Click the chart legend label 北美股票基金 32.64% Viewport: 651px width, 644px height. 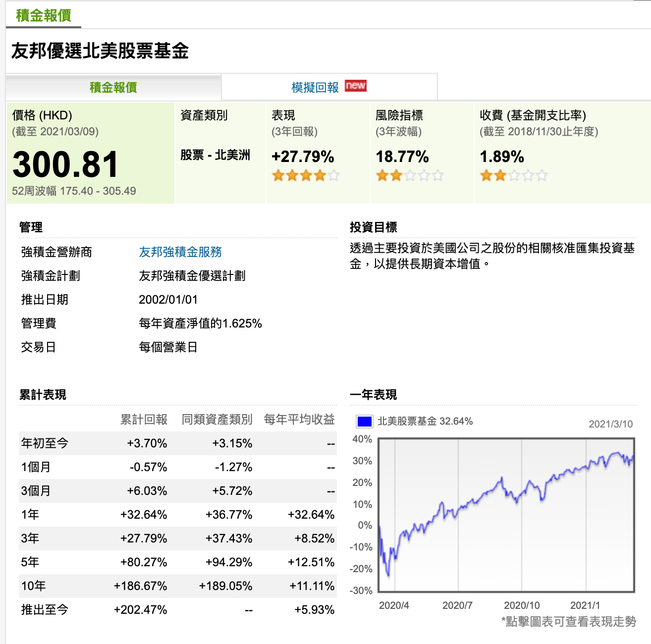(425, 421)
